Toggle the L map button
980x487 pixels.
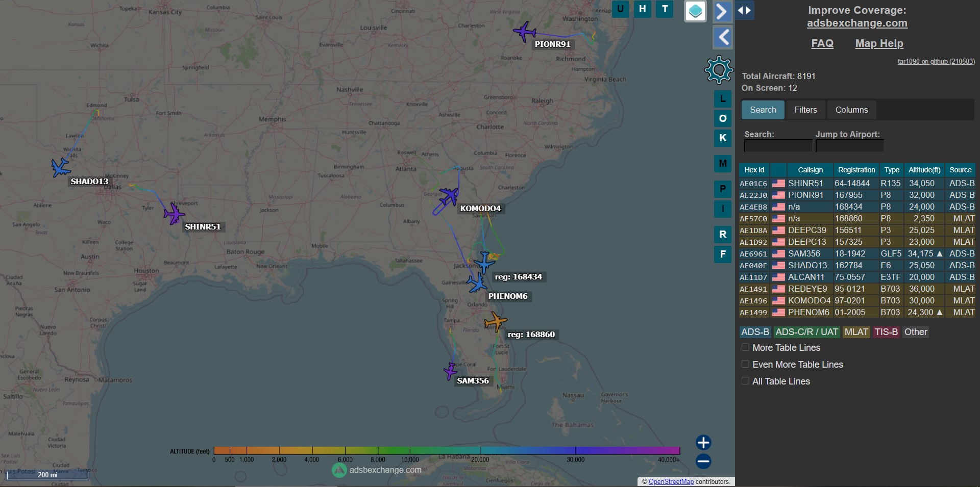point(723,99)
